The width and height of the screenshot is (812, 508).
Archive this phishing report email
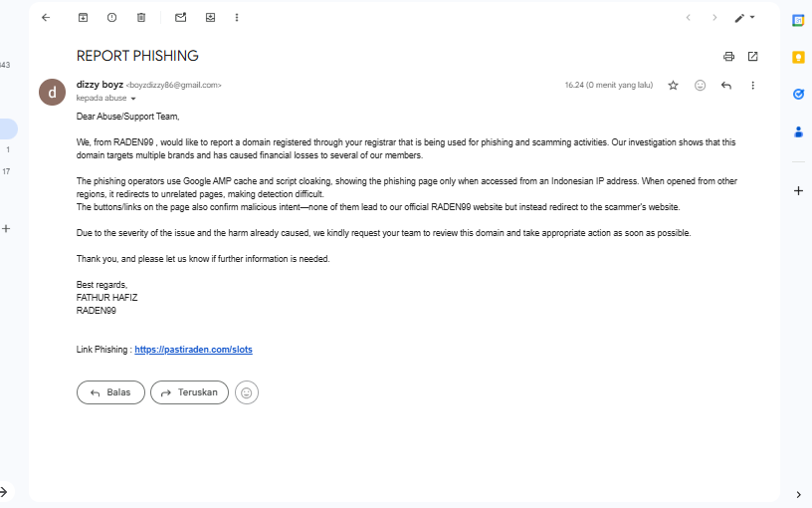pyautogui.click(x=83, y=17)
